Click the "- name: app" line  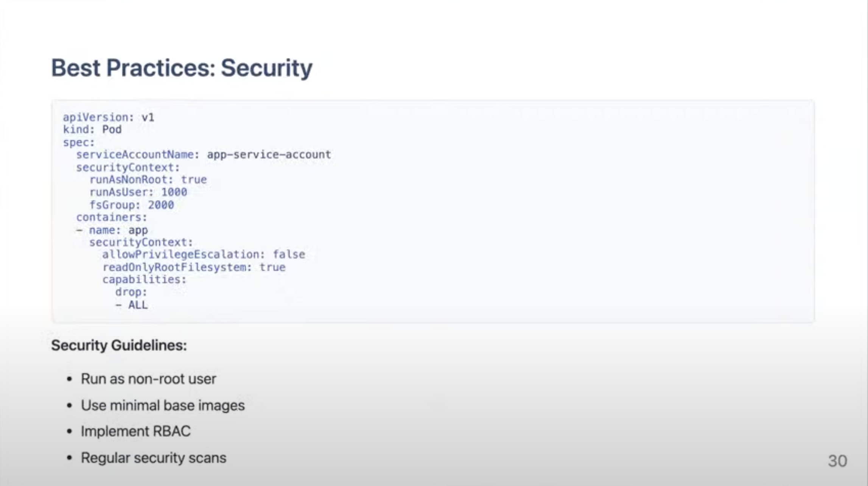pyautogui.click(x=112, y=230)
